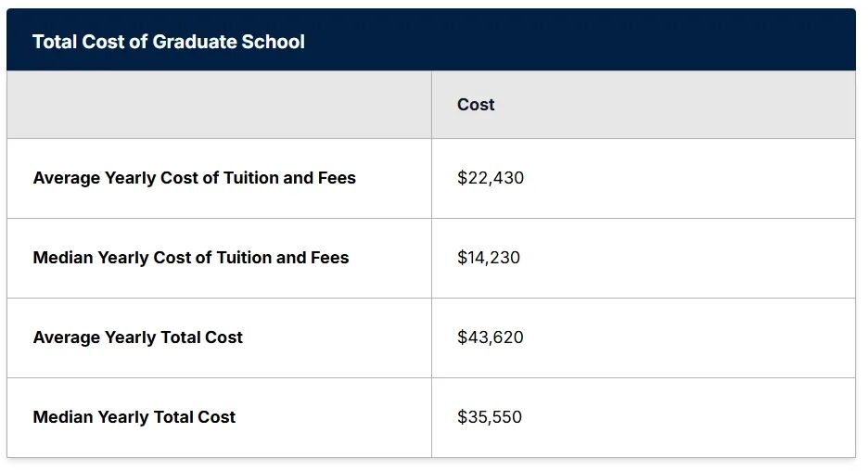Select the "Average Yearly Cost of Tuition and Fees" label
Screen dimensions: 868x471
(194, 178)
